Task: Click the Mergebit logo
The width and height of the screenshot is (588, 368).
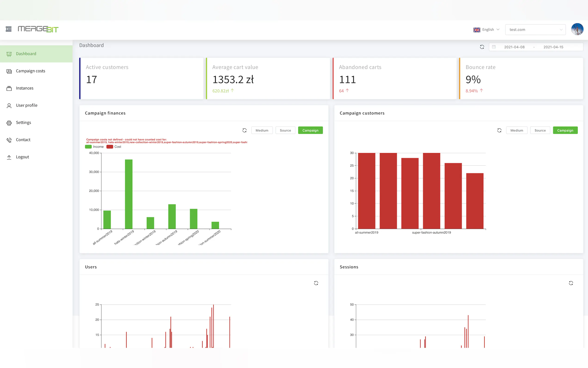Action: [38, 29]
